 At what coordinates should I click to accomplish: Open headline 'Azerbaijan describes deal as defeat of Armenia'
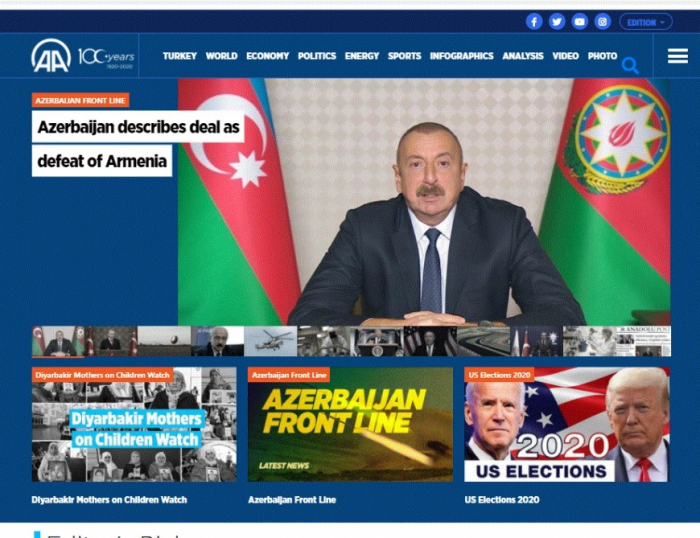pyautogui.click(x=138, y=144)
